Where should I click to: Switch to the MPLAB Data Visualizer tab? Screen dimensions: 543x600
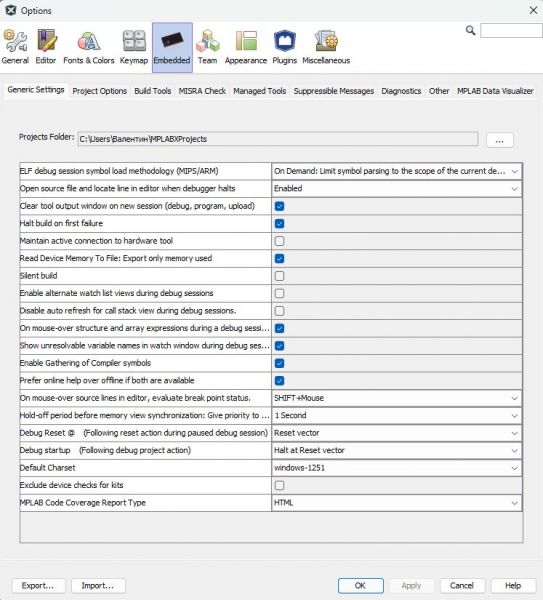[x=495, y=91]
